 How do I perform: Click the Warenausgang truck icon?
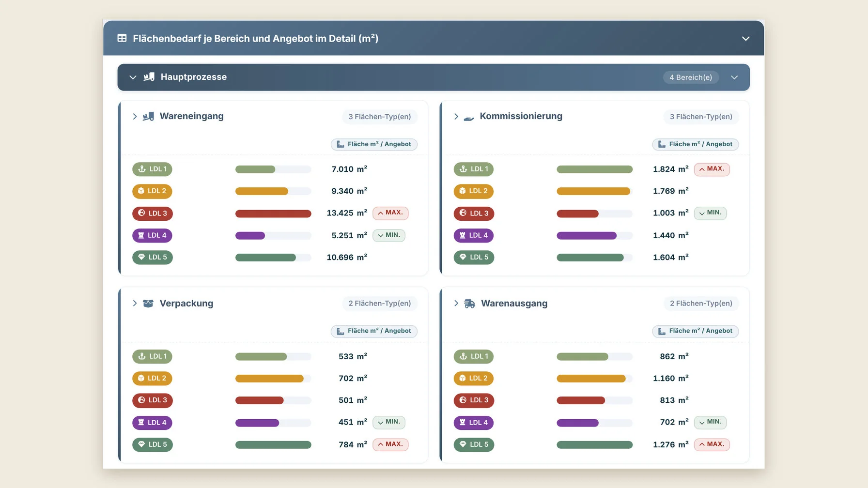coord(469,304)
